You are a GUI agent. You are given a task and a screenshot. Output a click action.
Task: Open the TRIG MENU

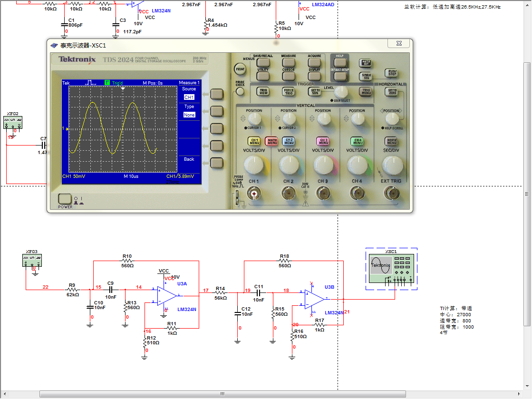366,91
